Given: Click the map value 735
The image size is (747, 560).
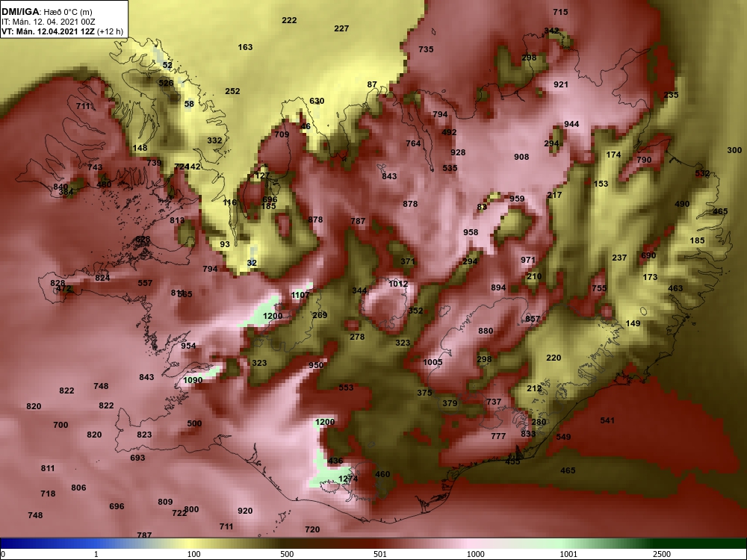Looking at the screenshot, I should (x=426, y=49).
